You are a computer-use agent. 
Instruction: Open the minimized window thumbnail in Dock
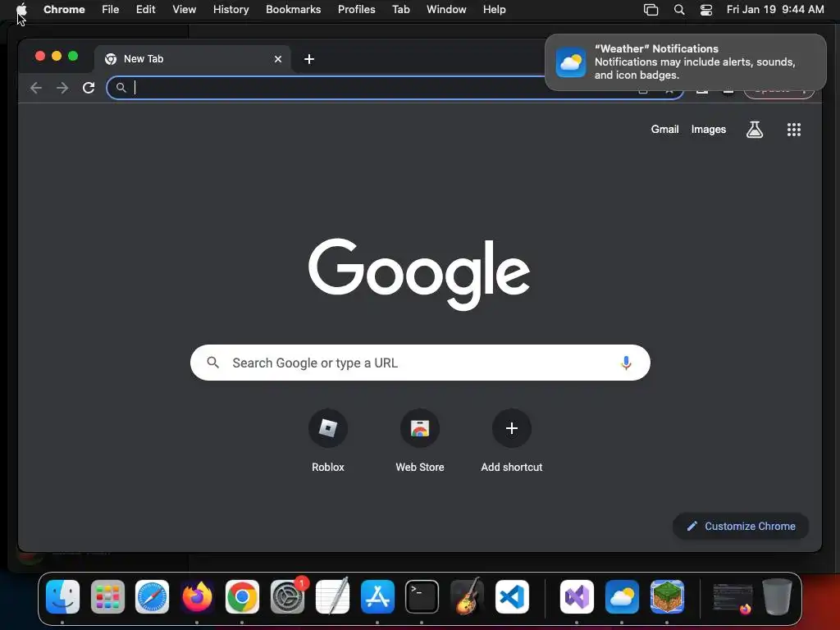click(x=733, y=598)
